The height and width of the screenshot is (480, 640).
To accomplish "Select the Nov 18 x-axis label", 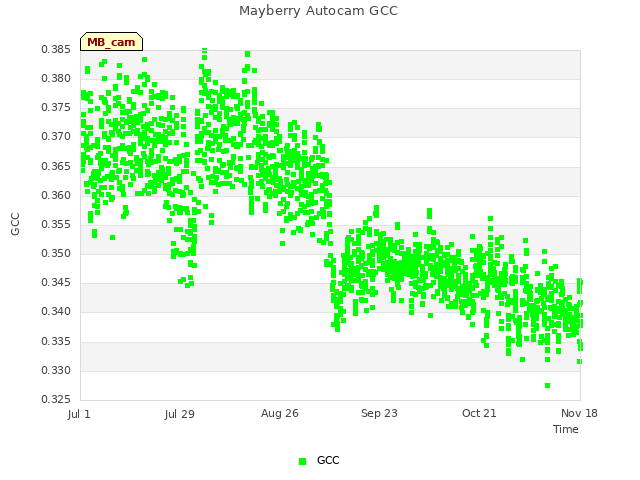I will point(579,413).
